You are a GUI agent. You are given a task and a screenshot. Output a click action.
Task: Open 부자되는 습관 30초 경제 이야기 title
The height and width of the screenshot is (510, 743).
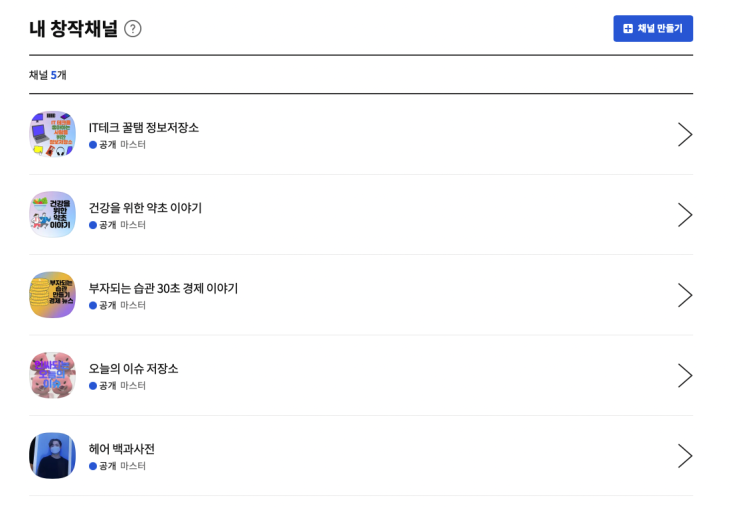tap(163, 288)
